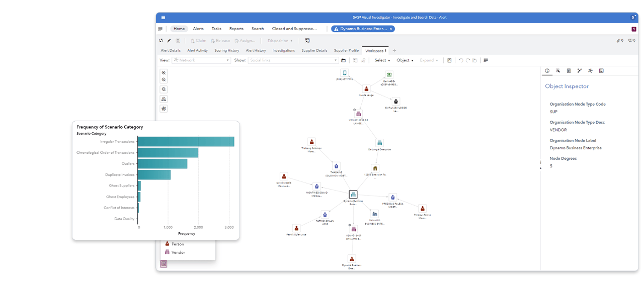This screenshot has height=282, width=644.
Task: Switch to the Alert History tab
Action: click(x=256, y=50)
